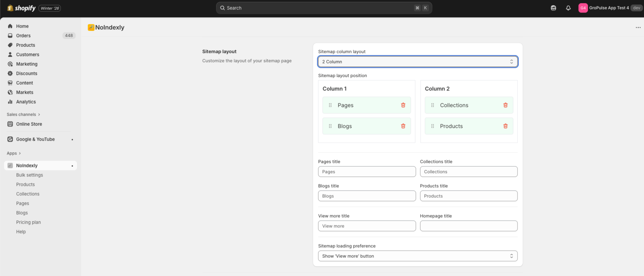
Task: Open the notifications bell
Action: coord(568,8)
